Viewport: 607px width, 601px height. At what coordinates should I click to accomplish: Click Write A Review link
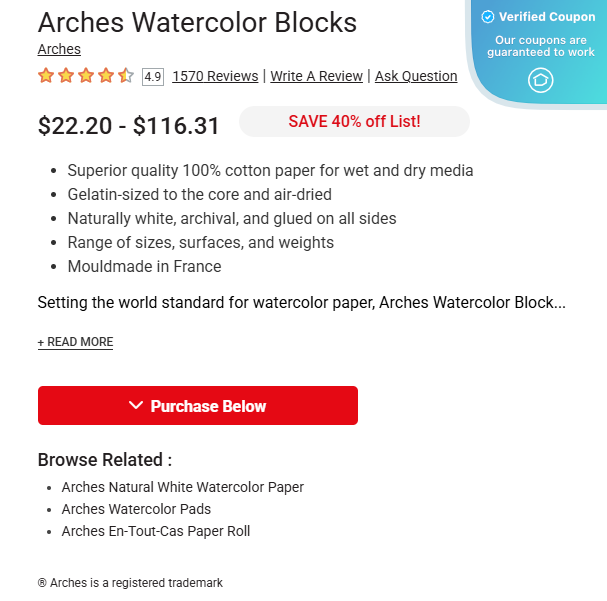(x=316, y=76)
